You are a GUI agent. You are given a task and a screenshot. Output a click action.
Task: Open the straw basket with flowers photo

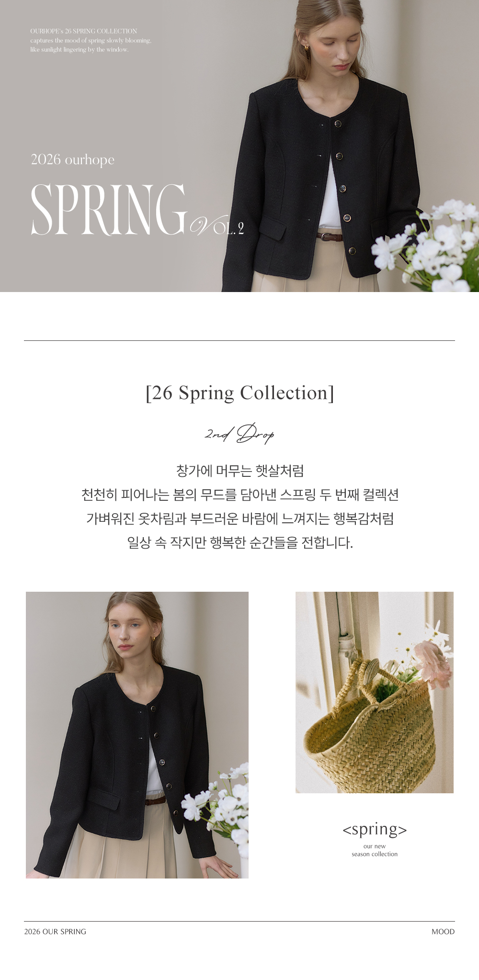coord(375,692)
